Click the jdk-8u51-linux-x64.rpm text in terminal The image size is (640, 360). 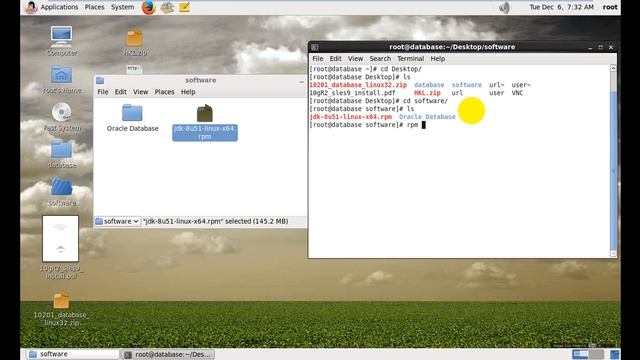[x=351, y=117]
